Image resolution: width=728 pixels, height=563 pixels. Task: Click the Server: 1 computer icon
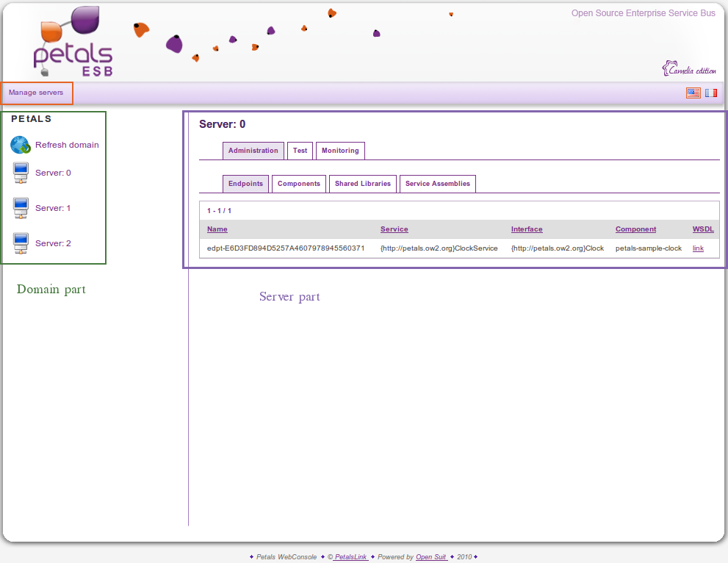pyautogui.click(x=21, y=209)
